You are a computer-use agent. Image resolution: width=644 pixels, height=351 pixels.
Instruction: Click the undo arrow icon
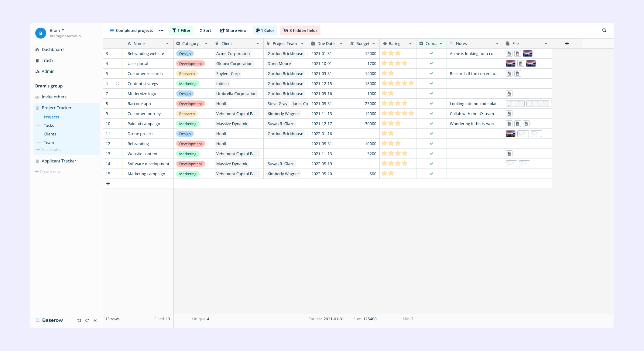[79, 320]
